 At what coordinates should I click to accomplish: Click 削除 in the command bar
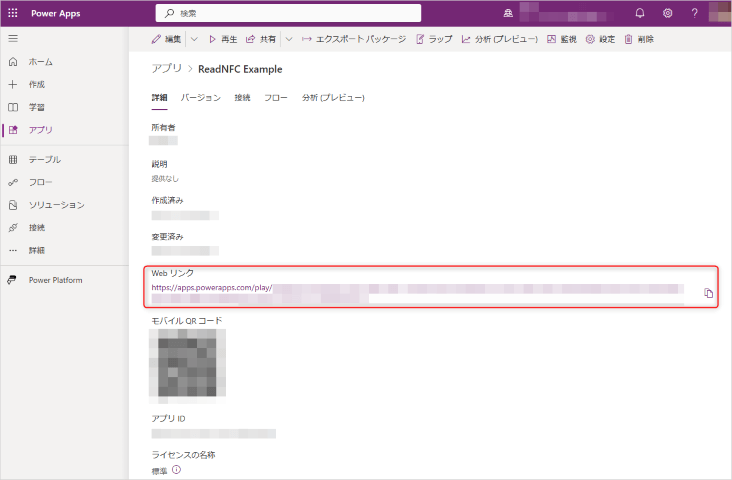(x=639, y=39)
